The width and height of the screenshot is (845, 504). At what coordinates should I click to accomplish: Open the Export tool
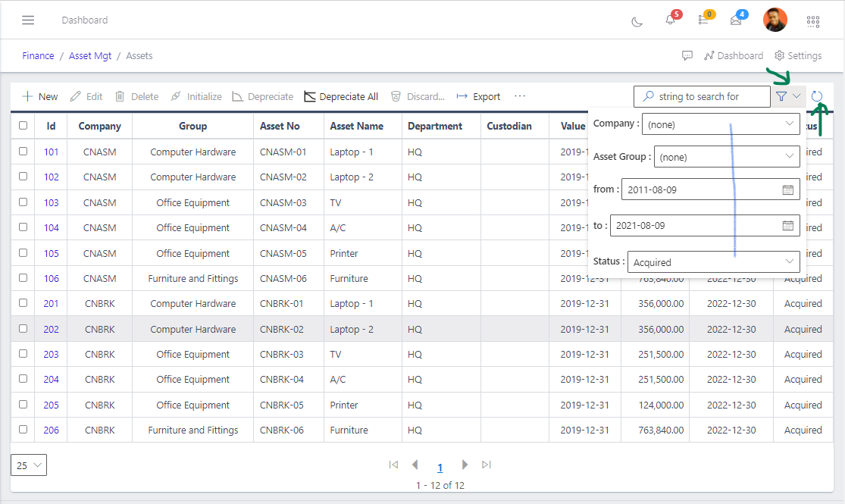[x=477, y=96]
